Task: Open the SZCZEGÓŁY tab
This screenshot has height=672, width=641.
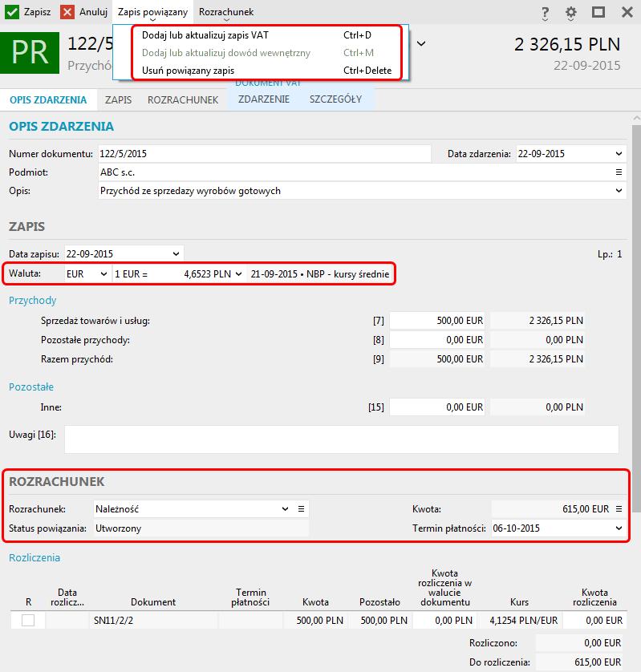Action: (x=335, y=99)
